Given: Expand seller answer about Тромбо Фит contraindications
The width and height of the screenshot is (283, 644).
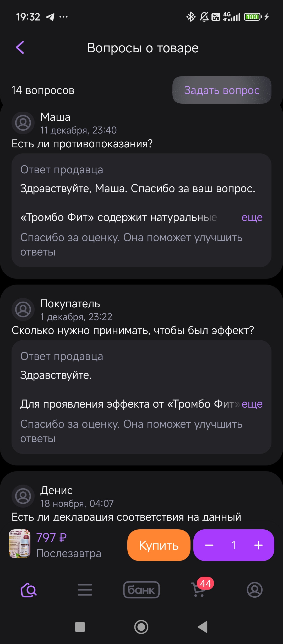Looking at the screenshot, I should pyautogui.click(x=252, y=217).
